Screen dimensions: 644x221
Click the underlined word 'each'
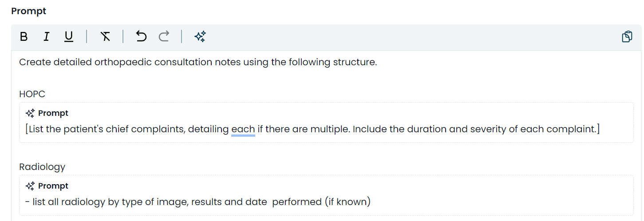coord(243,129)
